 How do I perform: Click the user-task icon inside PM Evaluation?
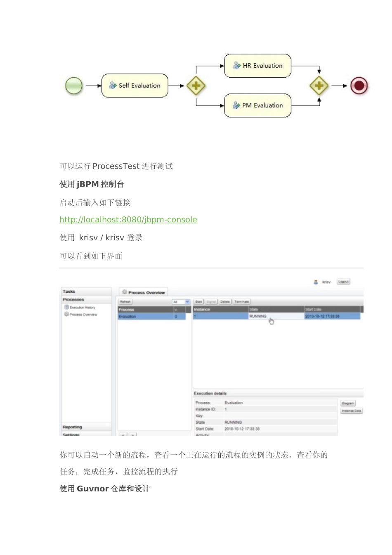click(x=236, y=105)
